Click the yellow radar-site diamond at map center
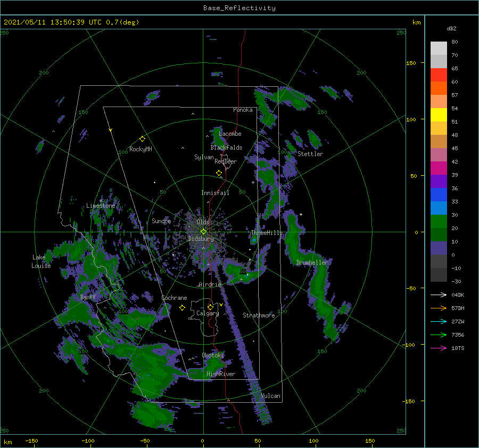 click(203, 232)
